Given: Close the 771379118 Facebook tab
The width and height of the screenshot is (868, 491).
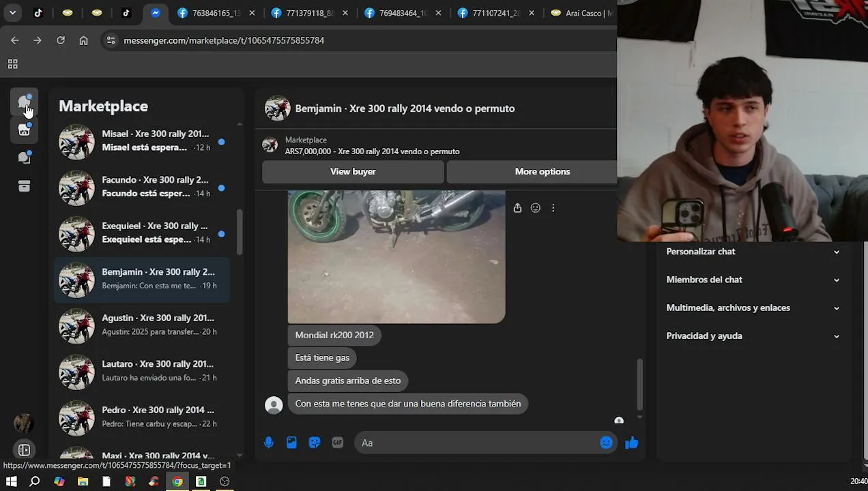Looking at the screenshot, I should [x=345, y=13].
